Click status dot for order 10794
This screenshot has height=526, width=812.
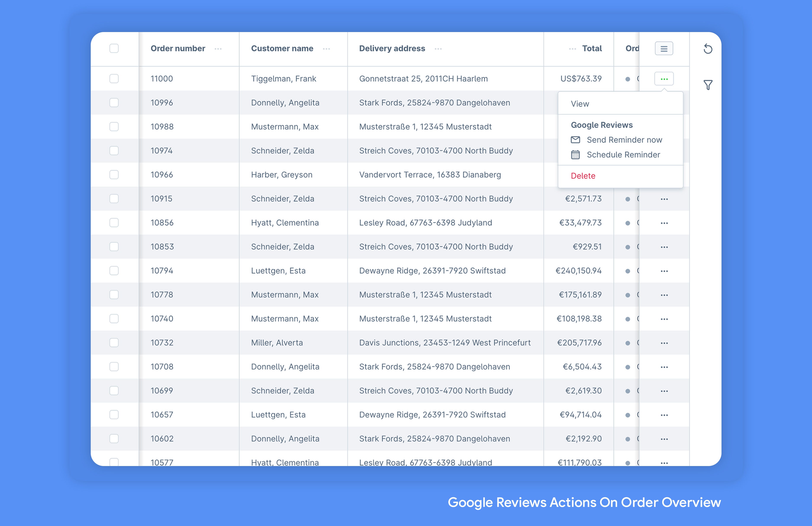point(628,271)
